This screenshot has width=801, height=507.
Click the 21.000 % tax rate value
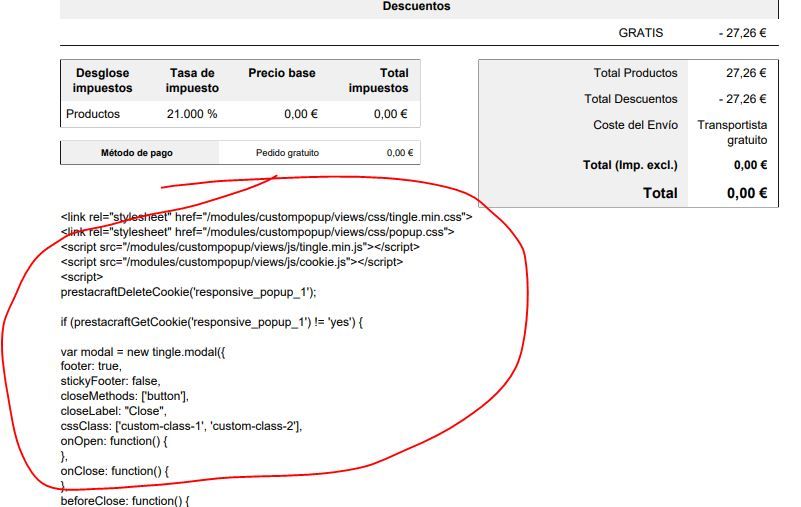coord(192,114)
